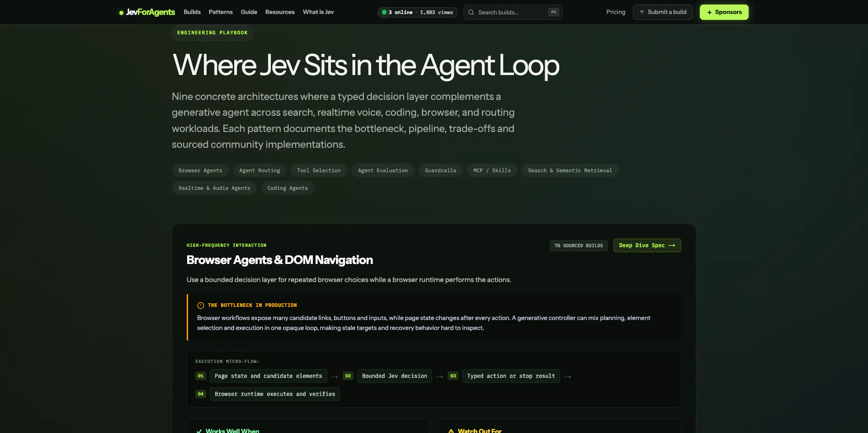
Task: Click the Sponsors button
Action: [724, 12]
